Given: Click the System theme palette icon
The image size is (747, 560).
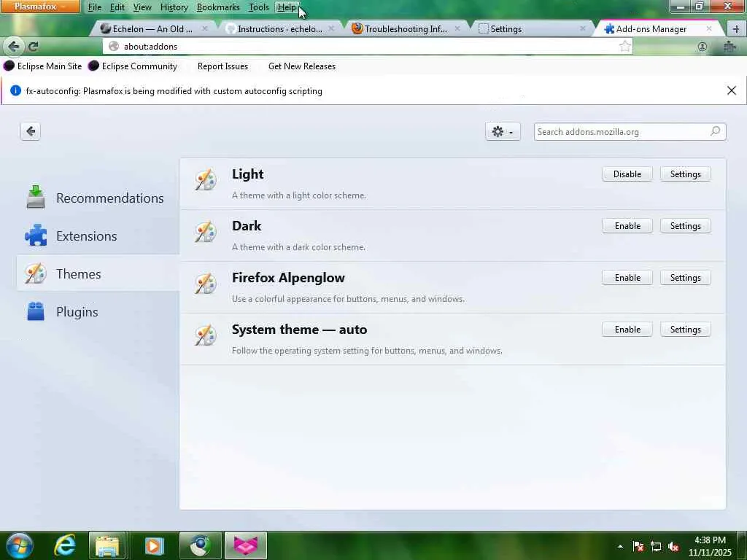Looking at the screenshot, I should point(206,335).
